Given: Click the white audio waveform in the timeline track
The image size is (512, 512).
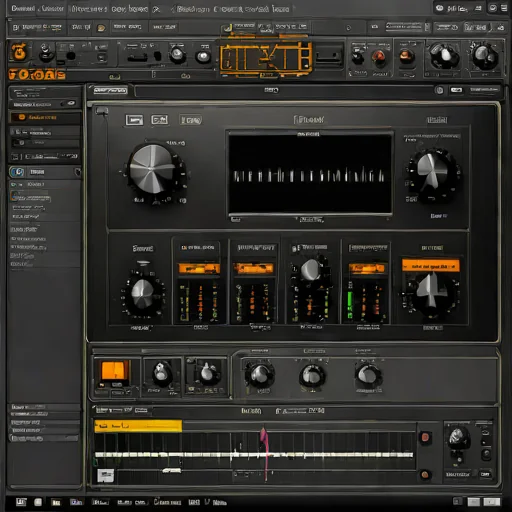Looking at the screenshot, I should coord(254,455).
